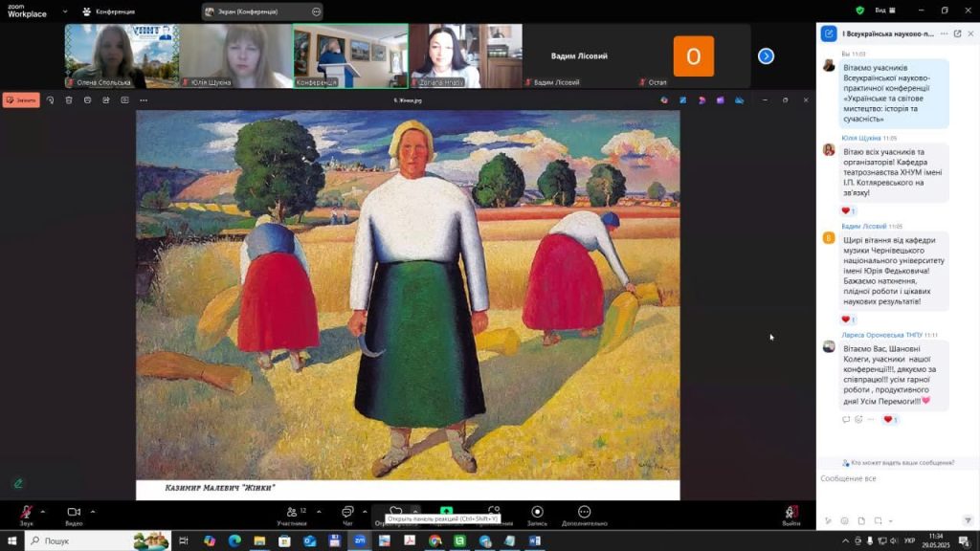
Task: Close the chat panel
Action: 970,33
